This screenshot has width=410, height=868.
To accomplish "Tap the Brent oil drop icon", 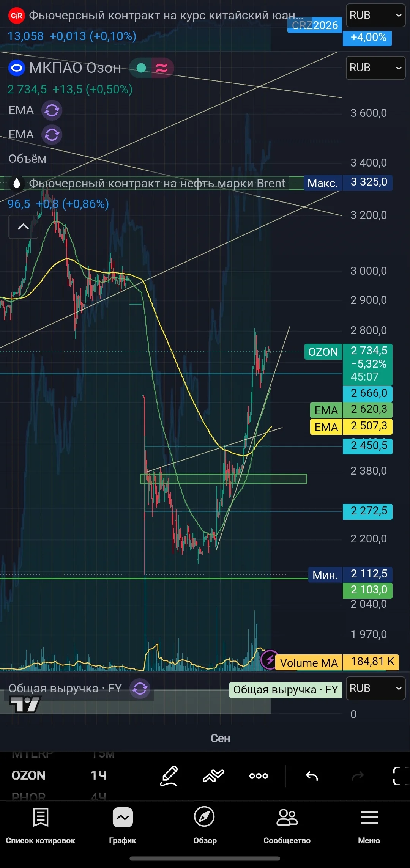I will (x=16, y=183).
